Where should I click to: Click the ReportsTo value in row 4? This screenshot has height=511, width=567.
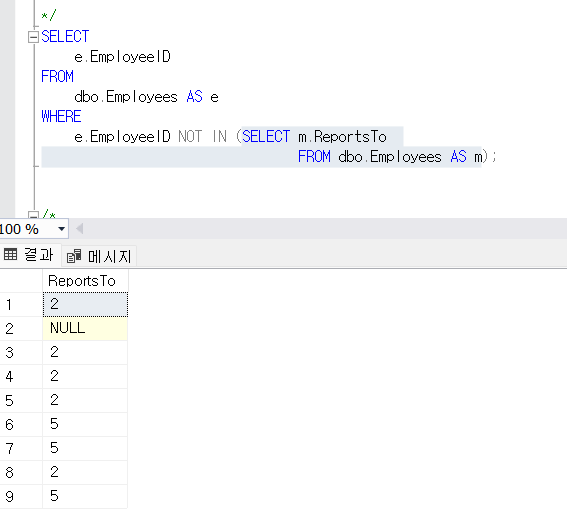[x=85, y=376]
